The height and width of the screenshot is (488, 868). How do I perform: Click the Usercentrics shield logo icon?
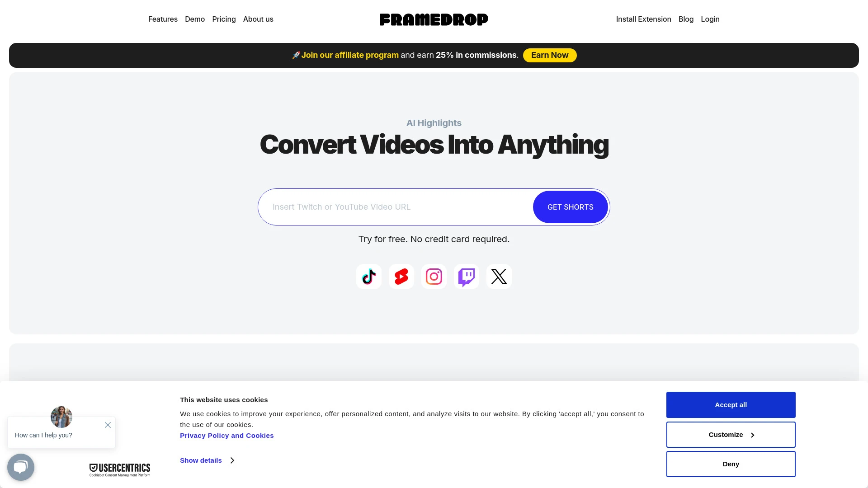click(92, 467)
